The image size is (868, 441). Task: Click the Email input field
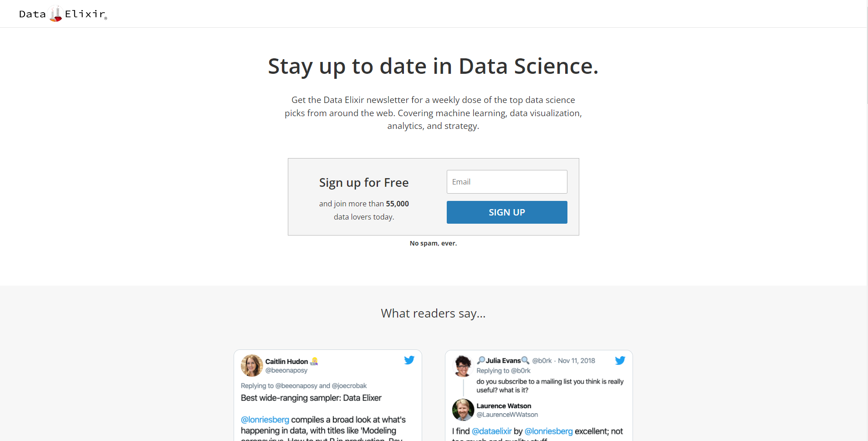point(507,182)
